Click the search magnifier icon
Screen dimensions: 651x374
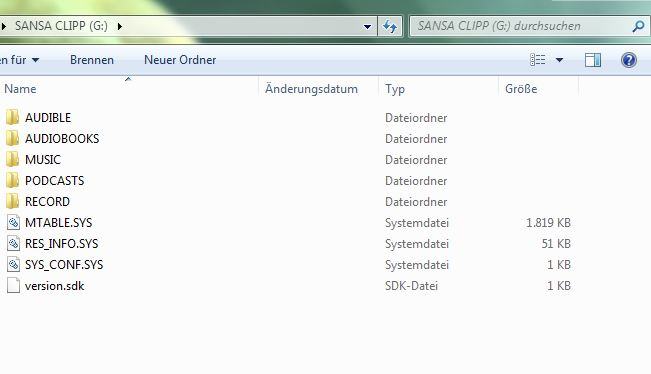point(638,27)
